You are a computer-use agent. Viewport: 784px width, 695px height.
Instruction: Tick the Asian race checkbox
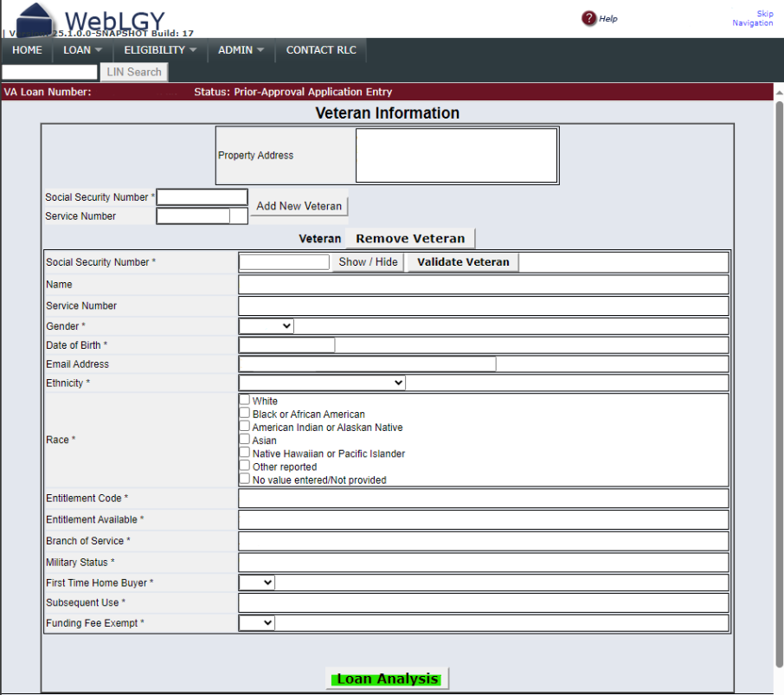(245, 440)
